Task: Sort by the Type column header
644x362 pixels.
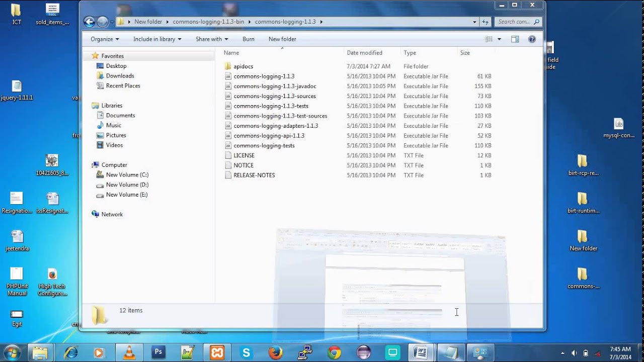Action: [429, 53]
